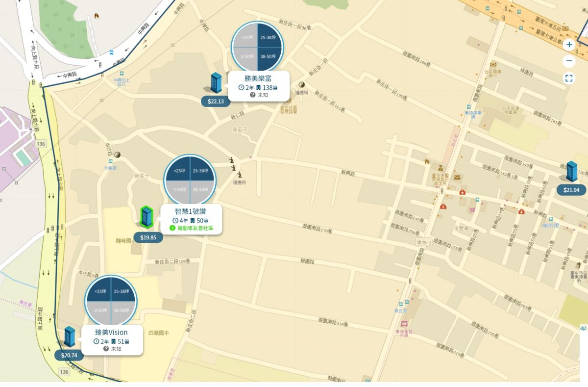Click the $22.13 price tag
This screenshot has width=588, height=387.
pyautogui.click(x=216, y=102)
